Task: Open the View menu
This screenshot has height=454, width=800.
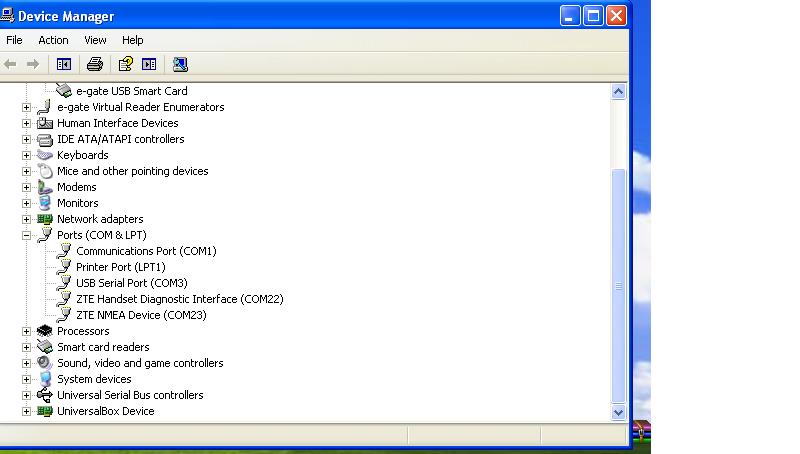Action: pyautogui.click(x=95, y=40)
